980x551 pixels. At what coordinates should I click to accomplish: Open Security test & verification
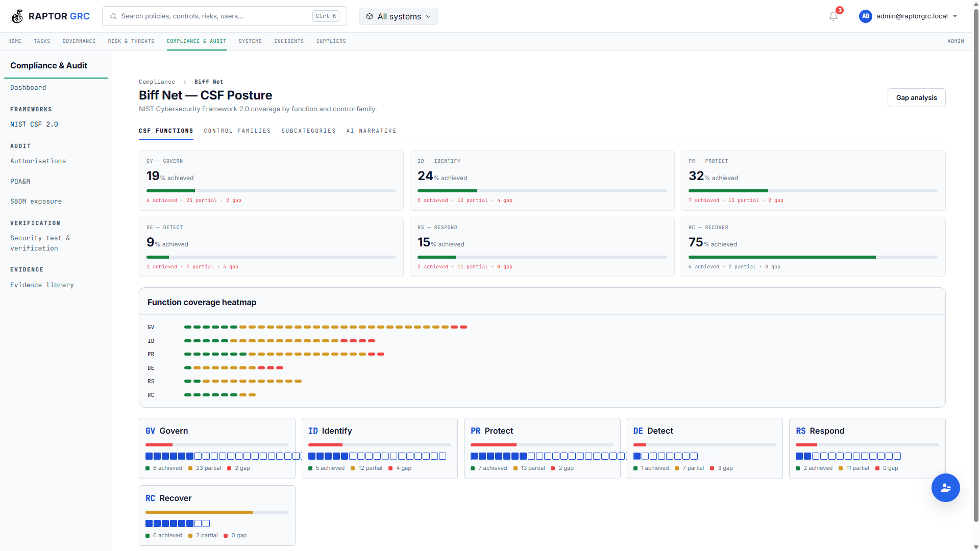point(40,243)
